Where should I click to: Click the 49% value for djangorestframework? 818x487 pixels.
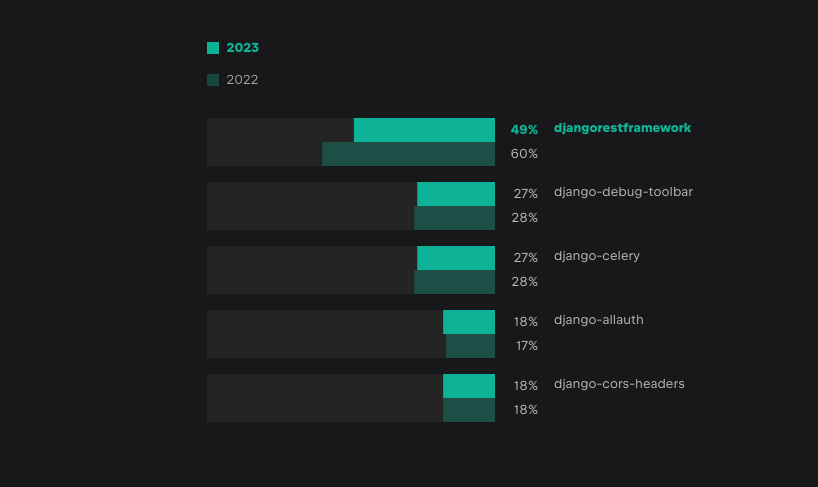(524, 130)
